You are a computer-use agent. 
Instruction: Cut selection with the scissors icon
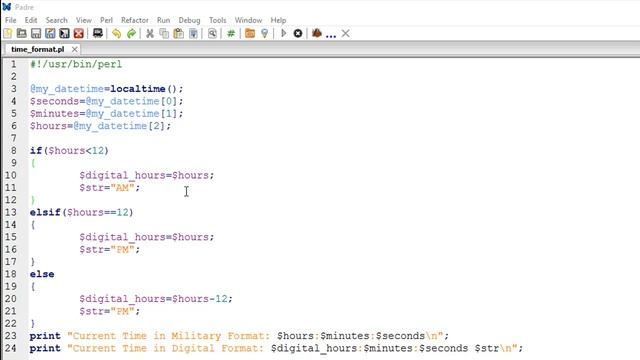(x=150, y=33)
